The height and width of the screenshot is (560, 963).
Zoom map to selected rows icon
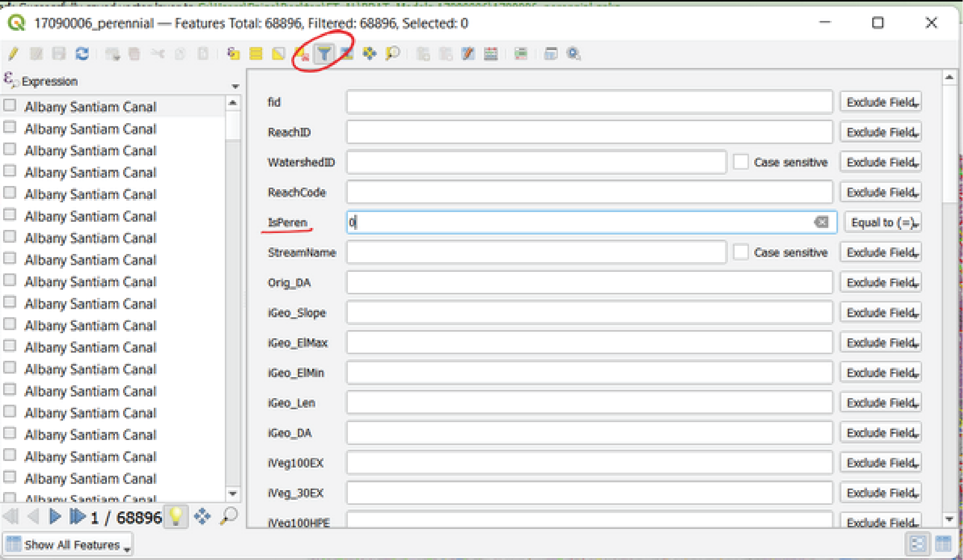click(392, 54)
